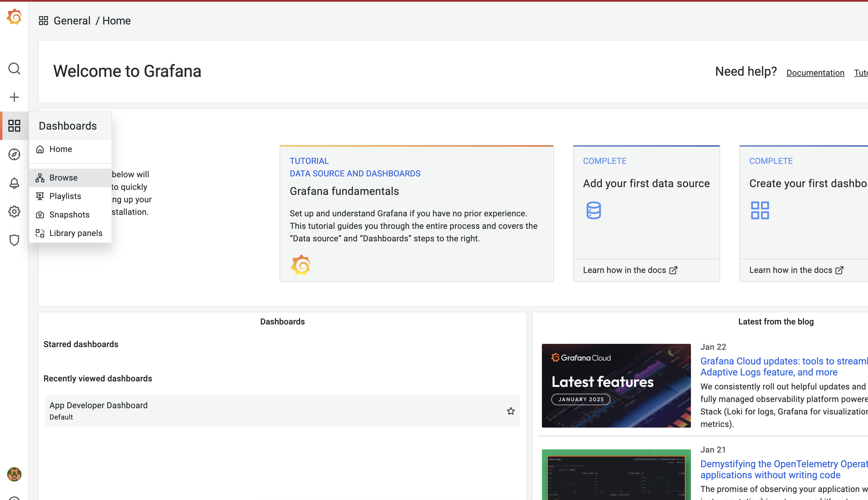Click the Welcome to Grafana heading
Image resolution: width=868 pixels, height=500 pixels.
(x=127, y=71)
